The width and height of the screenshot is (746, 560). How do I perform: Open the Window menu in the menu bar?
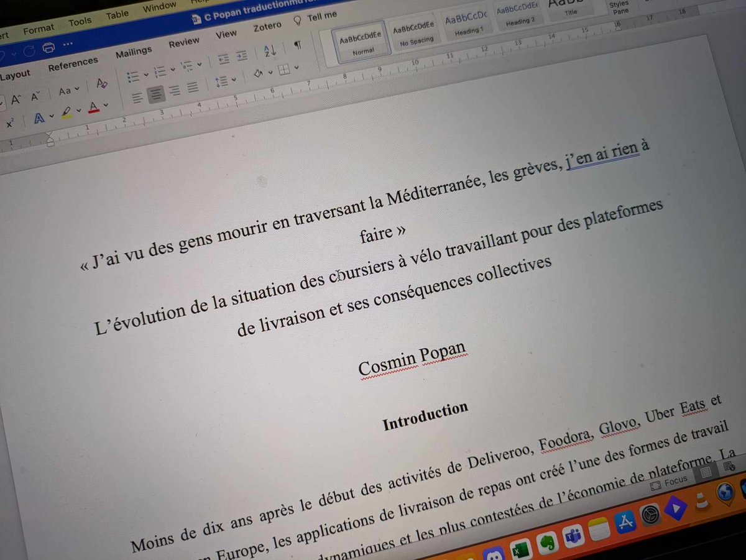point(159,8)
